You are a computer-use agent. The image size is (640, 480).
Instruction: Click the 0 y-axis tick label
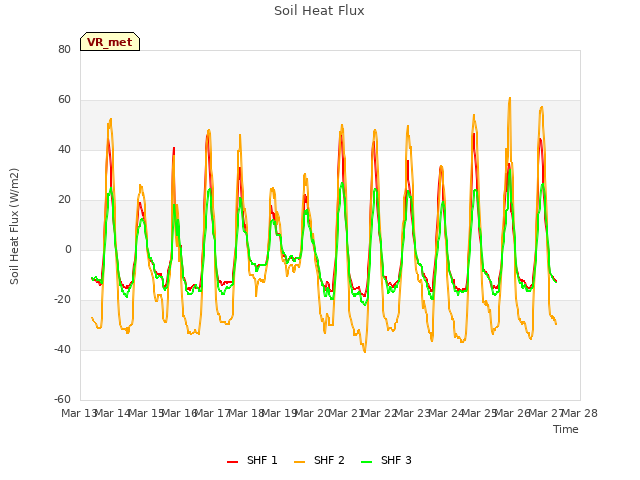click(68, 249)
